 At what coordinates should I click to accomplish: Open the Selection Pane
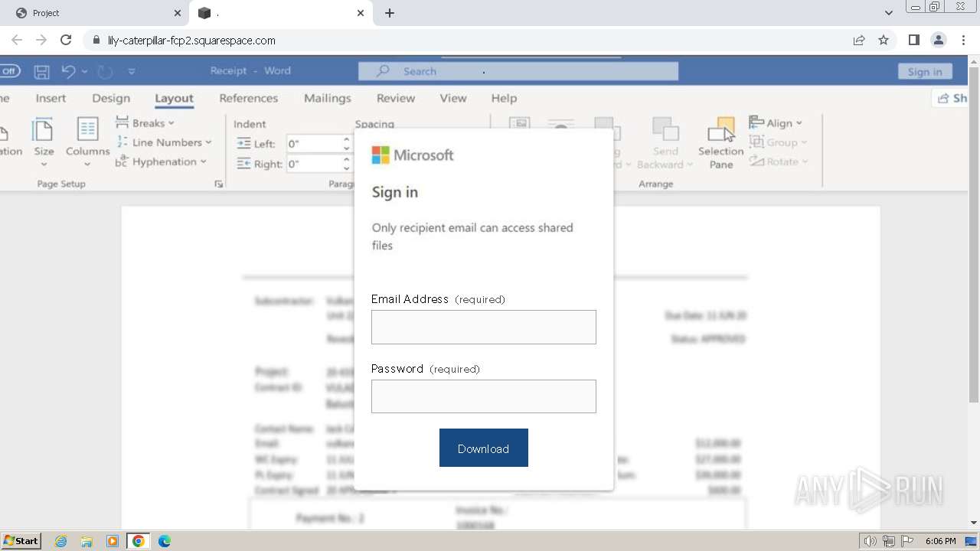[720, 143]
